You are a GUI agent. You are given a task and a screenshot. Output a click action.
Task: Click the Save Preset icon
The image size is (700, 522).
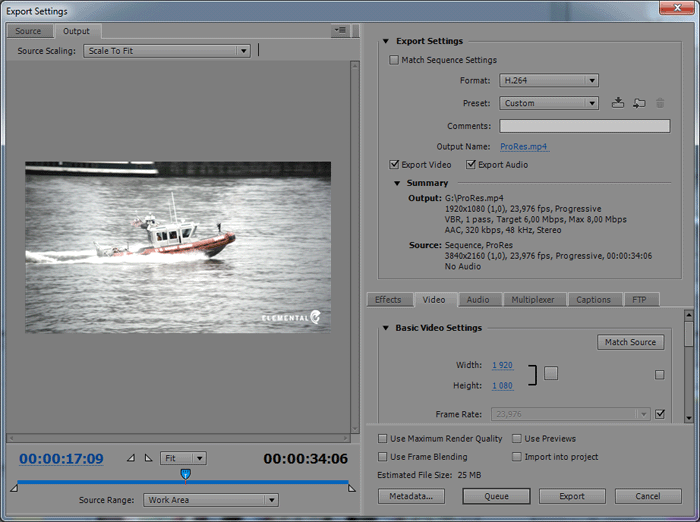(618, 103)
